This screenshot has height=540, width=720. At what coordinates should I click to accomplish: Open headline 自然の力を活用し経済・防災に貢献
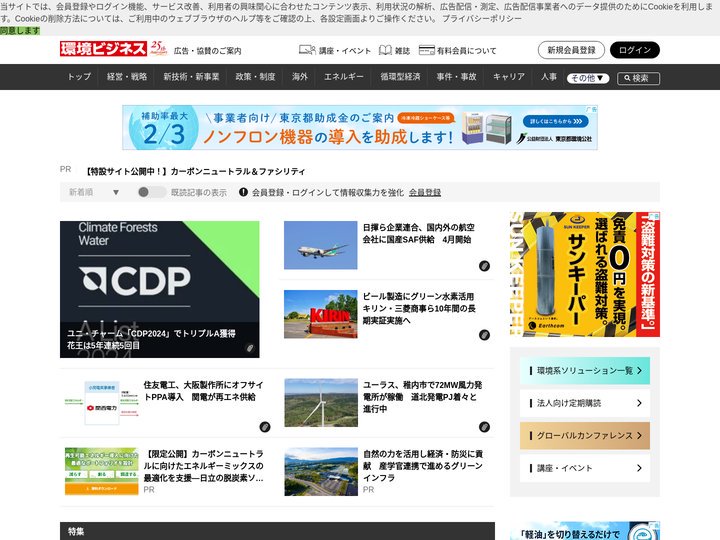tap(422, 466)
